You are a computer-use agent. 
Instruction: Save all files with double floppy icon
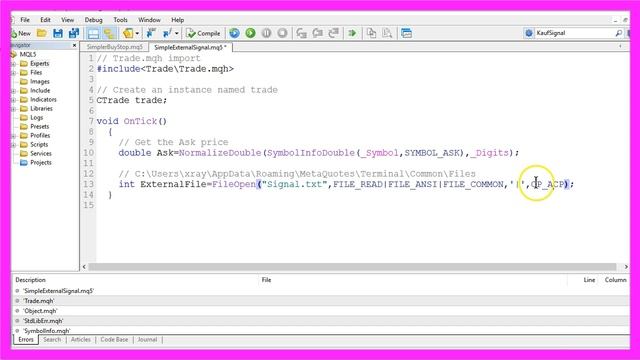74,33
